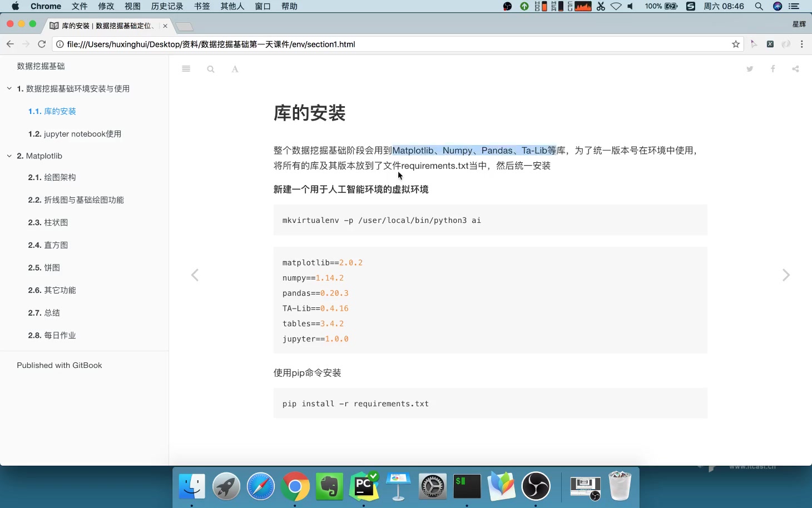
Task: Follow the Published with GitBook link
Action: (x=60, y=365)
